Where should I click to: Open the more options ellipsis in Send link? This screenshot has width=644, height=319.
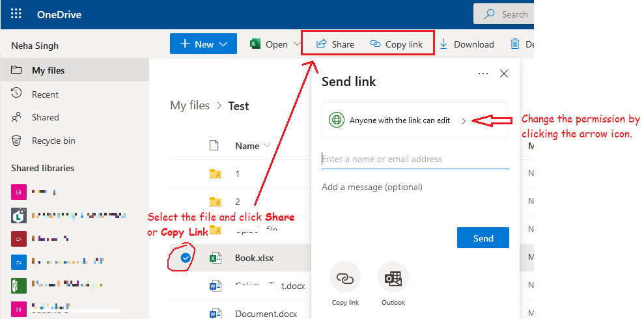coord(483,74)
